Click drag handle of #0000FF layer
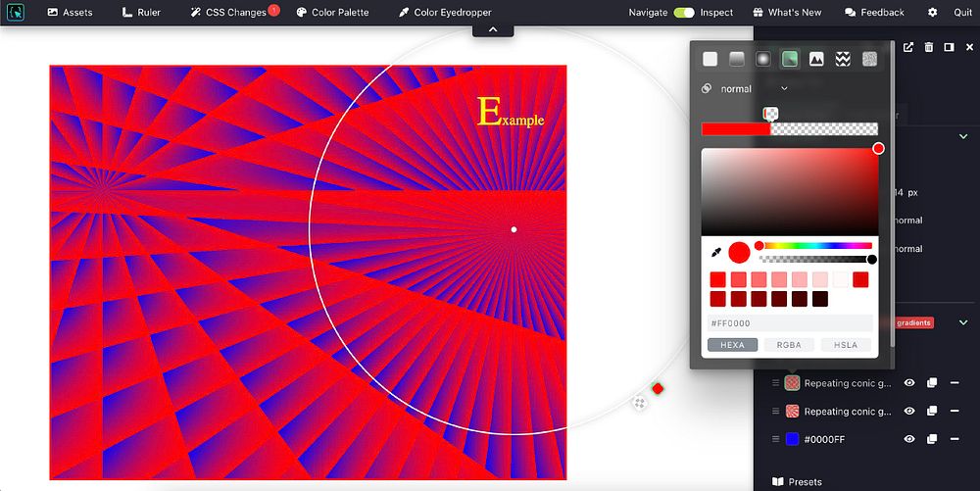980x491 pixels. (775, 439)
